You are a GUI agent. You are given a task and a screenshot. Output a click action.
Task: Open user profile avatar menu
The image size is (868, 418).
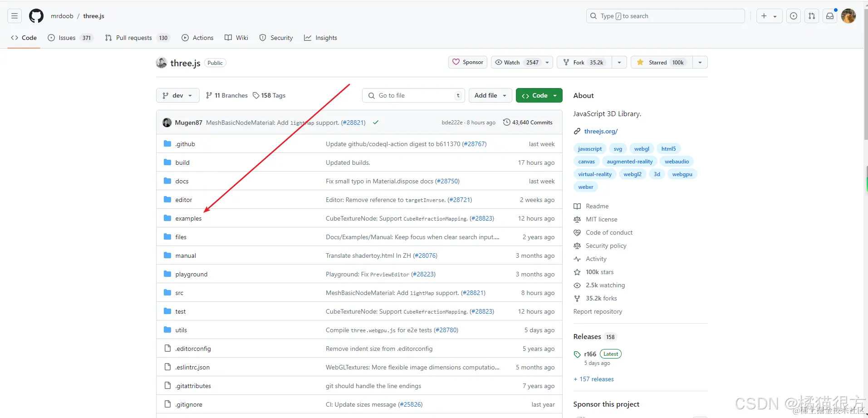point(848,16)
